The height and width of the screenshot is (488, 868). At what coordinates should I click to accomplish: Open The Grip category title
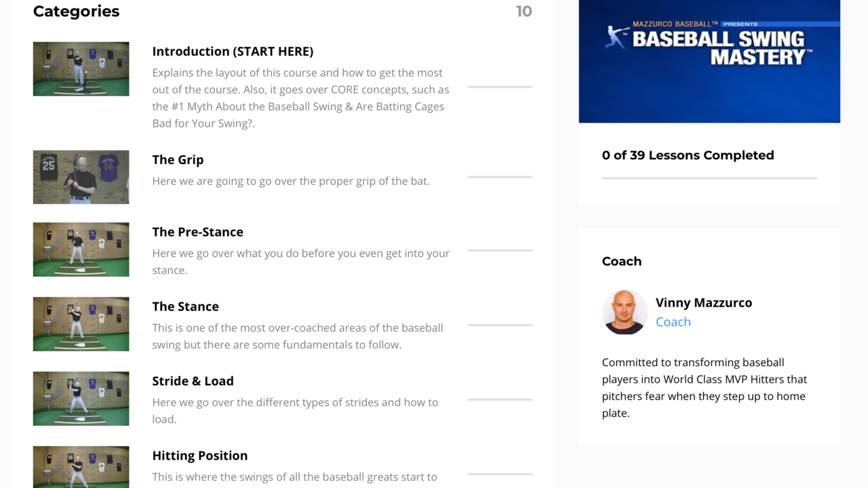178,160
